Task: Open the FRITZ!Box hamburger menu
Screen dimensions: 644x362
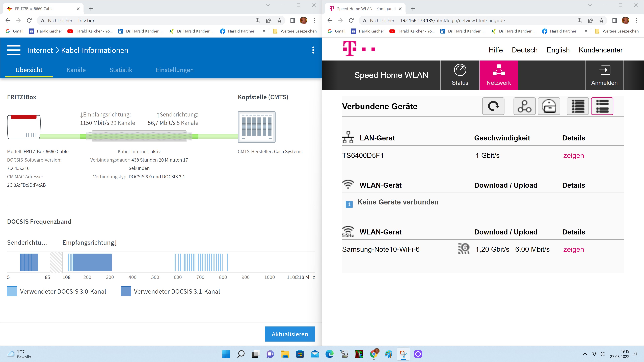Action: pyautogui.click(x=14, y=50)
